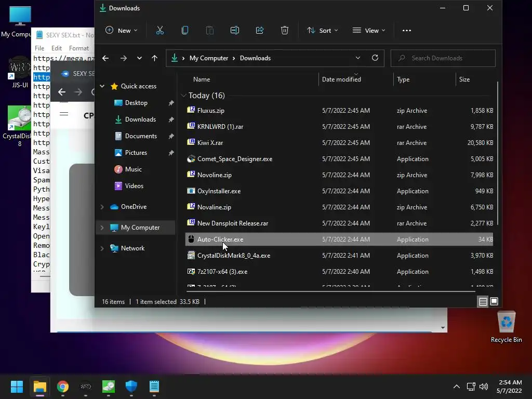The image size is (532, 399).
Task: Open the See more ellipsis menu
Action: pyautogui.click(x=406, y=31)
